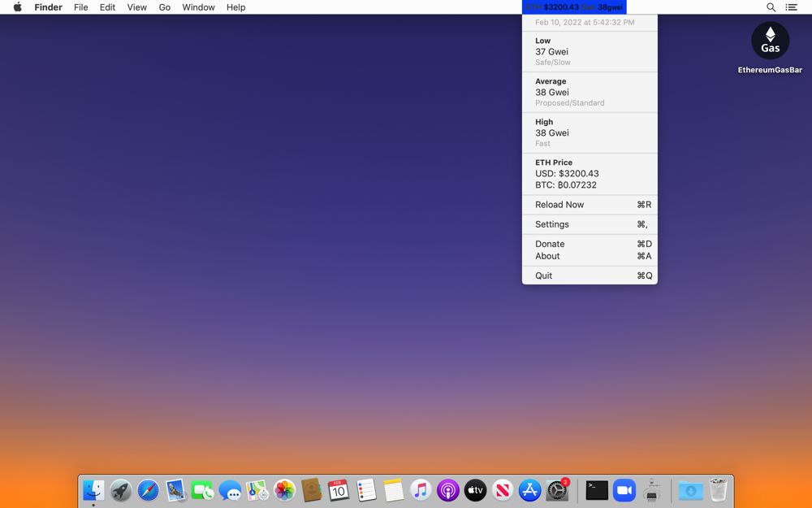This screenshot has width=812, height=508.
Task: Select About in the gas menu
Action: coord(590,256)
